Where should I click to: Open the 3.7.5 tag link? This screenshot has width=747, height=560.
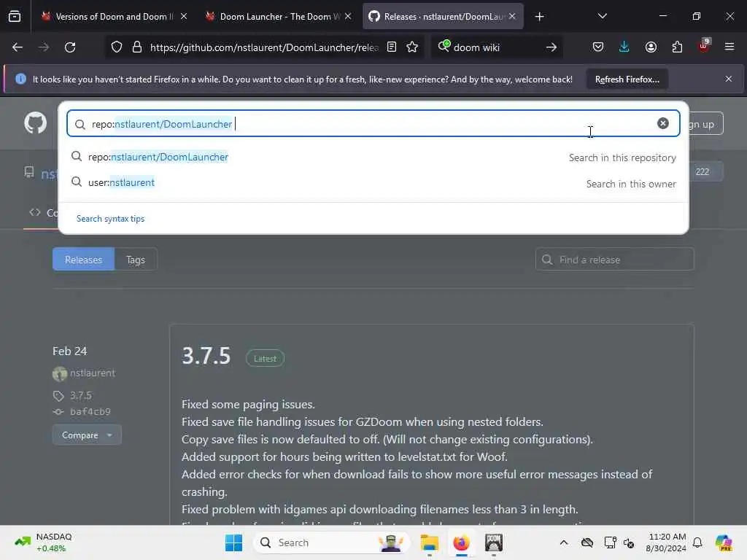81,396
